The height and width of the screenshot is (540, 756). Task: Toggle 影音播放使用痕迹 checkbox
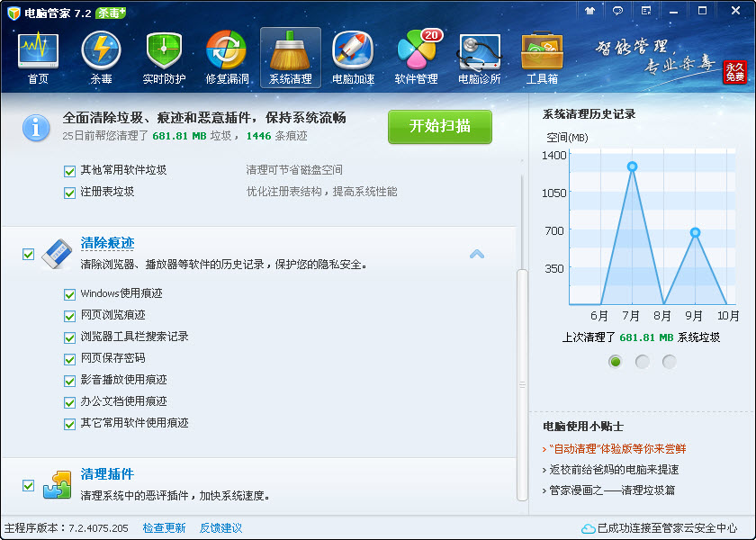69,381
